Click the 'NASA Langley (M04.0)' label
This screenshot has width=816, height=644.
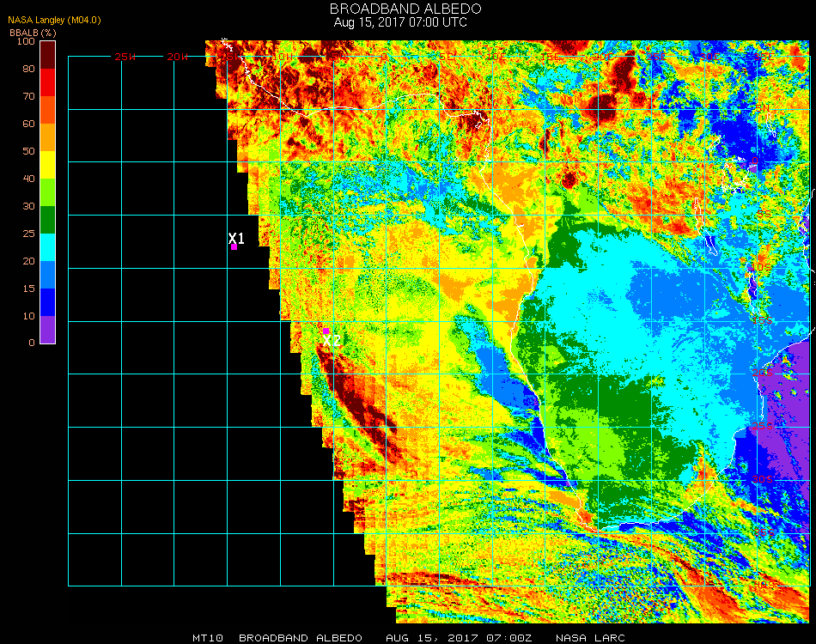click(x=54, y=21)
